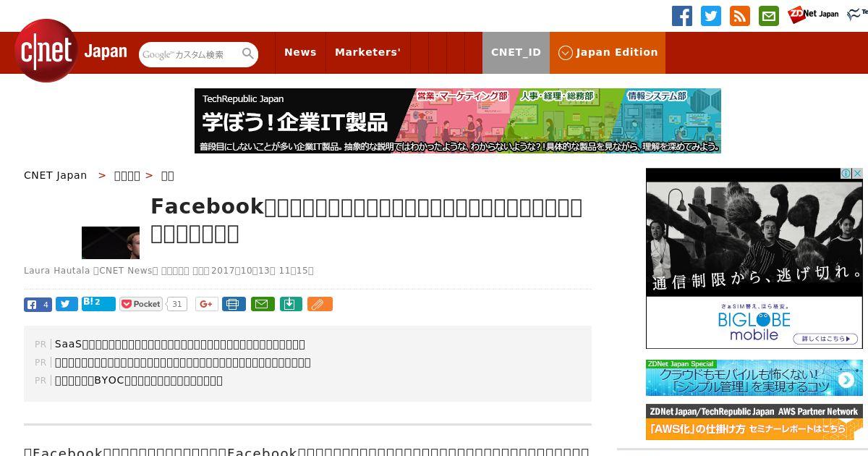868x456 pixels.
Task: Close the BIGLOBE ad with X
Action: (857, 174)
